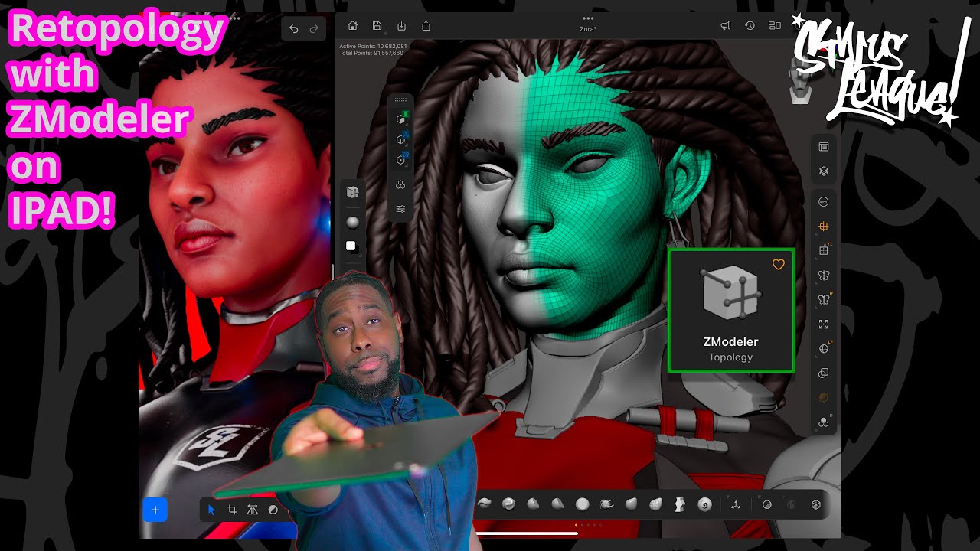Toggle dynamic symmetry butterfly icon with D

(824, 300)
